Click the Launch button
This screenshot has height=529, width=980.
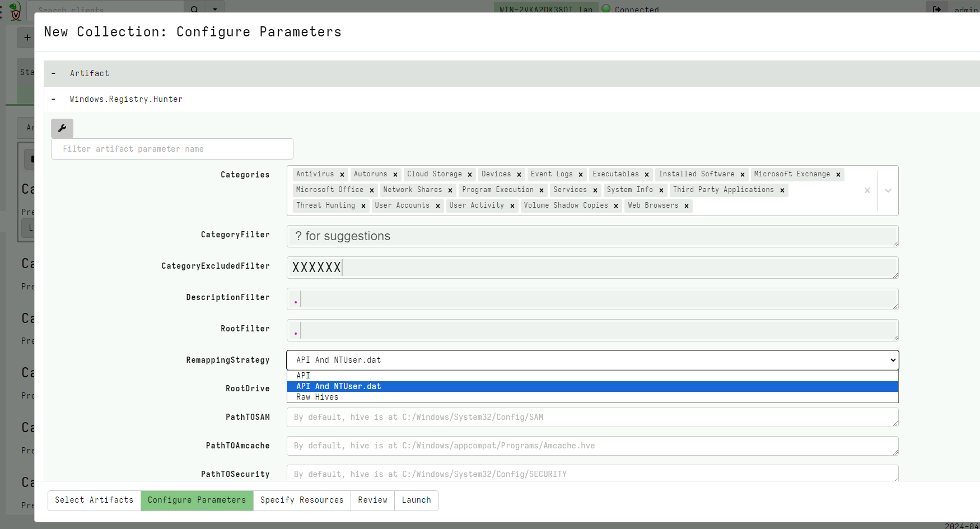click(x=416, y=500)
